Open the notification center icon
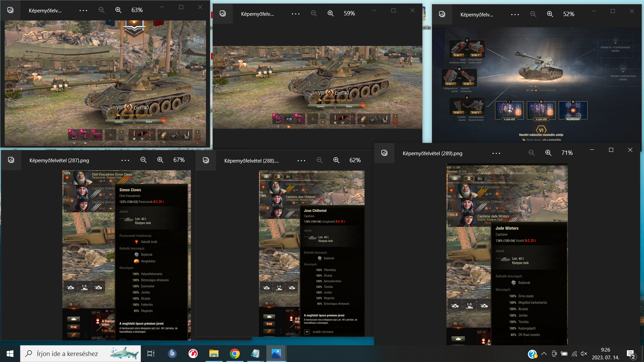 click(631, 354)
